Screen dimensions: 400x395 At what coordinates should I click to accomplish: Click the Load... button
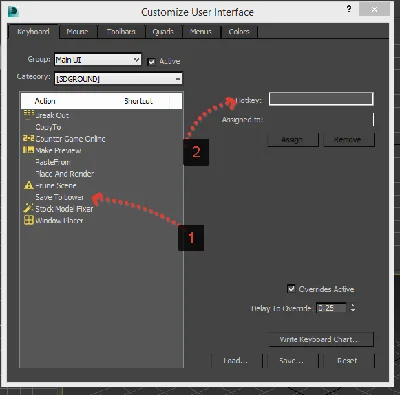coord(236,360)
